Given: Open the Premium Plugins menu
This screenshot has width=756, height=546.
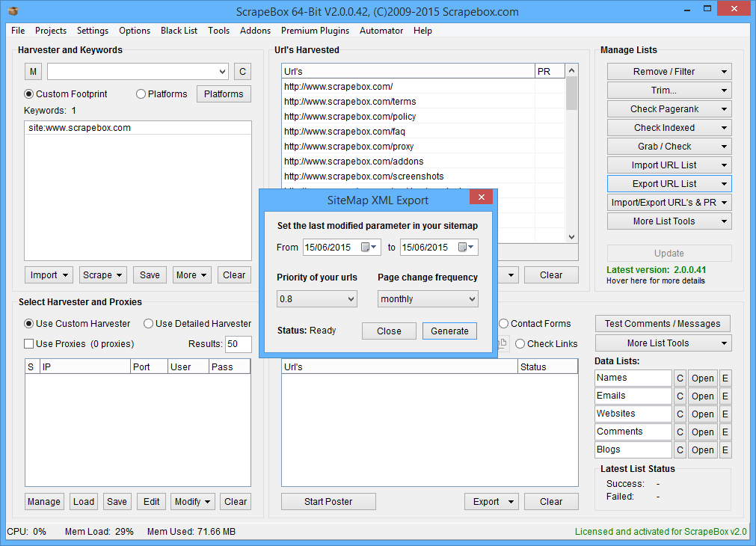Looking at the screenshot, I should point(315,31).
